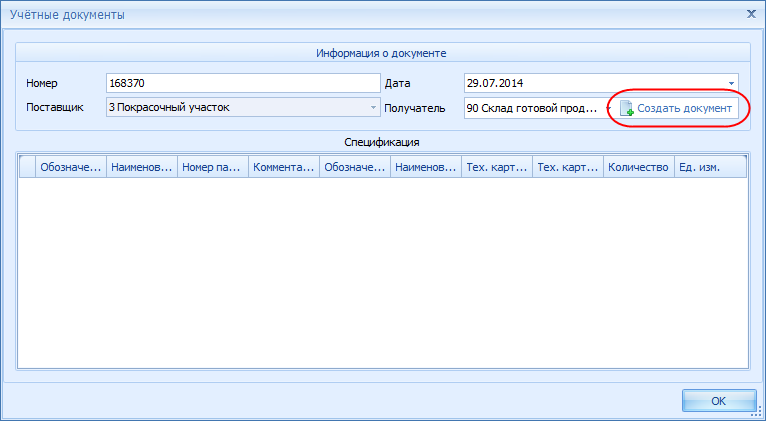The width and height of the screenshot is (766, 421).
Task: Select the Коммента... column header
Action: 284,168
